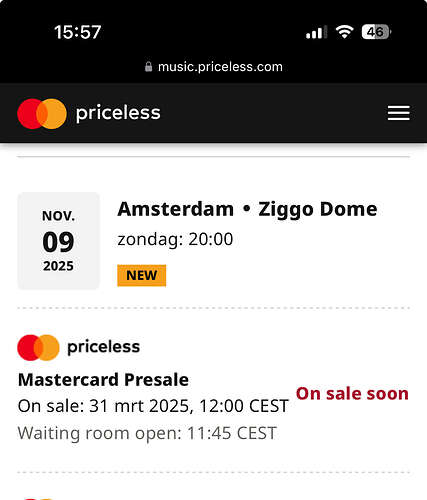Tap Waiting room open: 11:45 CEST text
The image size is (427, 500).
tap(147, 433)
